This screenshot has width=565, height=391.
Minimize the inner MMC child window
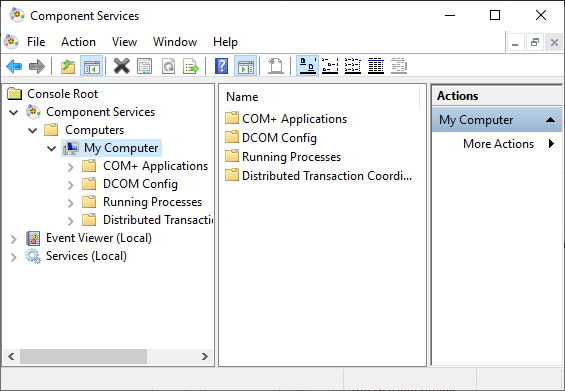(515, 43)
